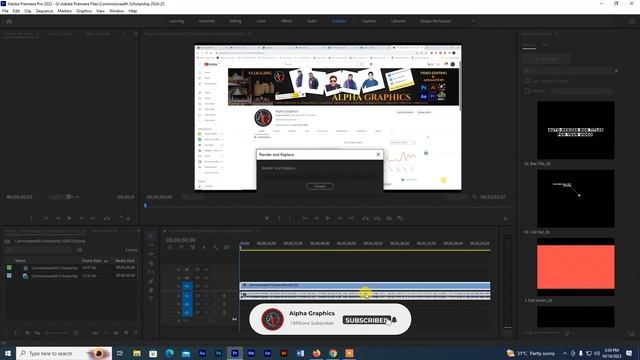Click Export Frame camera icon
640x360 pixels.
coord(389,218)
